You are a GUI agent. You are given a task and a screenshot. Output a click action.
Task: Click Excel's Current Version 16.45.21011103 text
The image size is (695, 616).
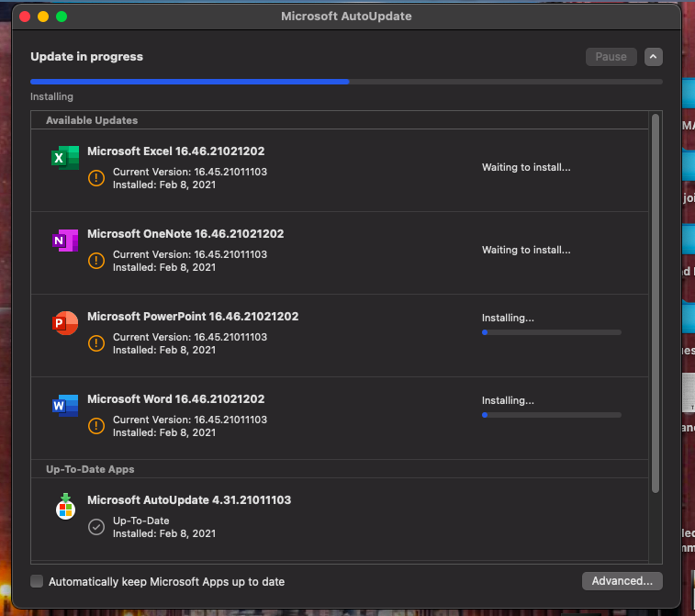(190, 172)
